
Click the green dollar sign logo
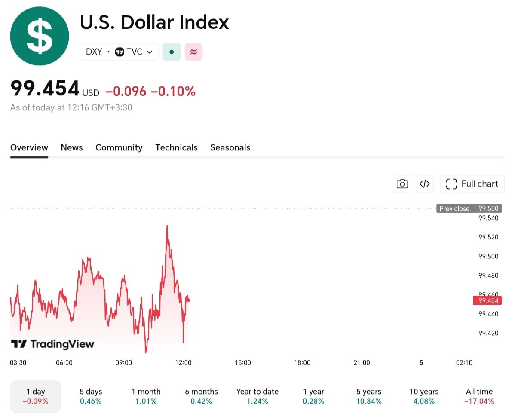tap(40, 36)
